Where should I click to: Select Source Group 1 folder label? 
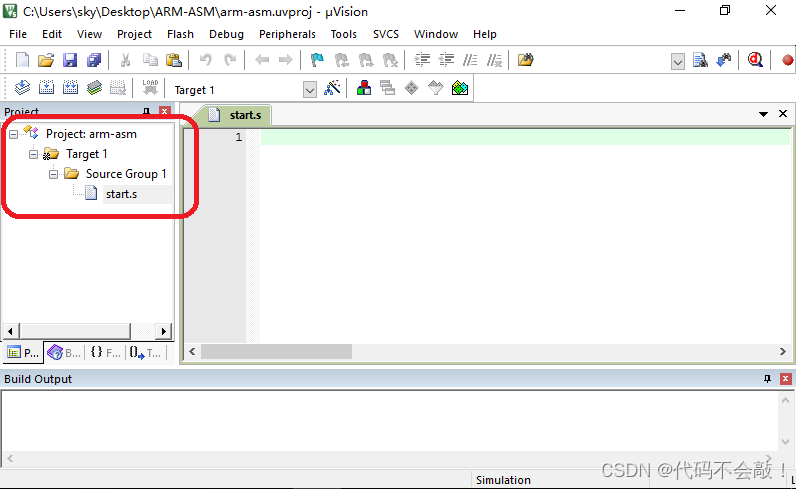pyautogui.click(x=126, y=174)
